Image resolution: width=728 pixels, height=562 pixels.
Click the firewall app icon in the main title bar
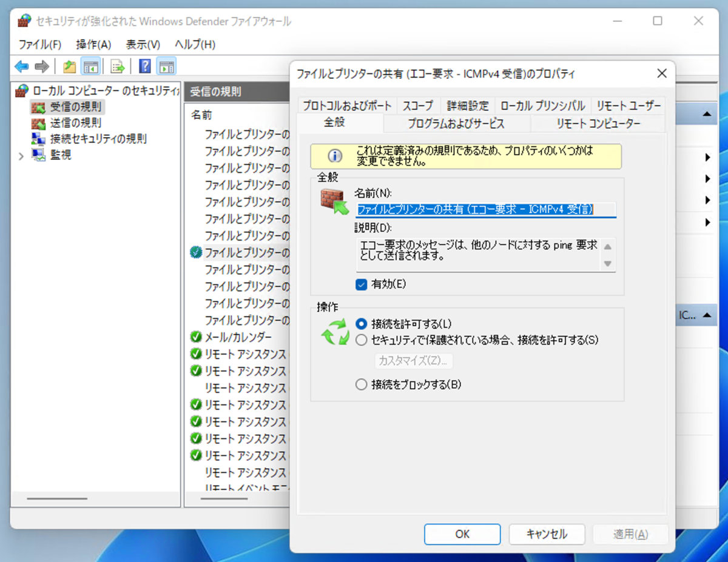[x=24, y=21]
